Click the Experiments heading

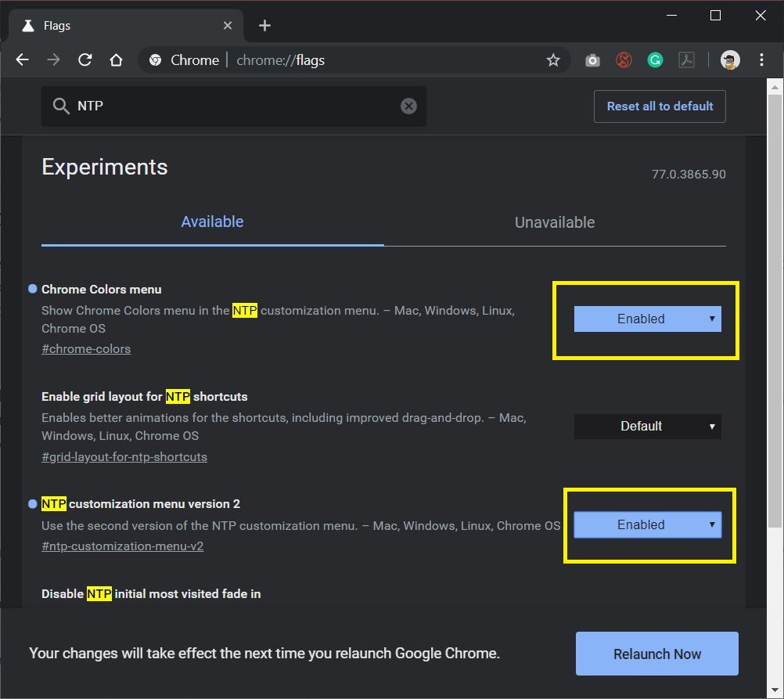[x=105, y=167]
